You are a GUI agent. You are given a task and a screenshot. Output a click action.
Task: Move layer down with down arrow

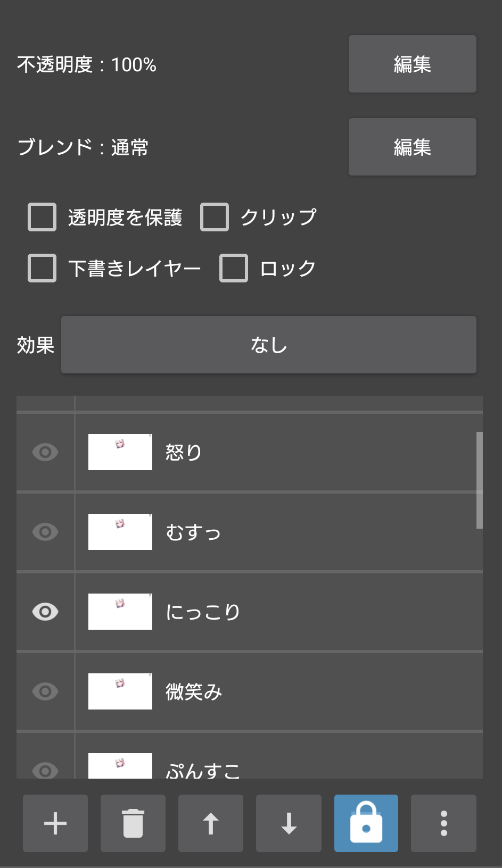[289, 823]
